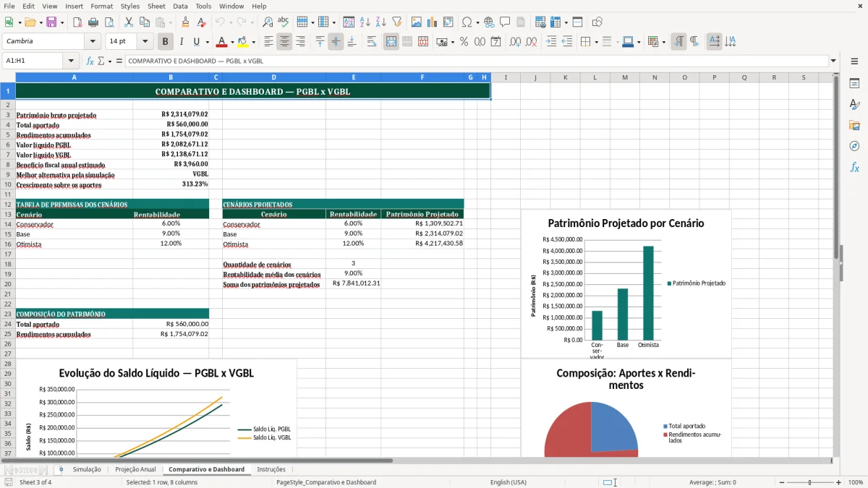This screenshot has width=868, height=488.
Task: Insert a hyperlink
Action: click(x=489, y=22)
